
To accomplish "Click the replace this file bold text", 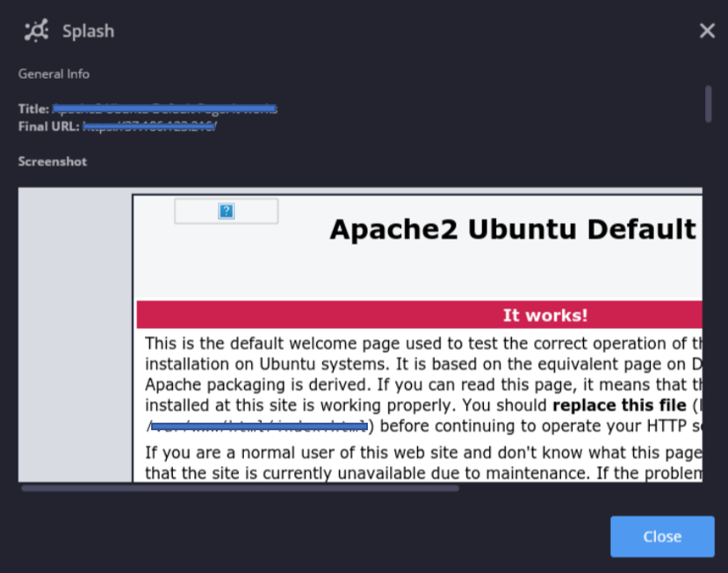I will 618,405.
